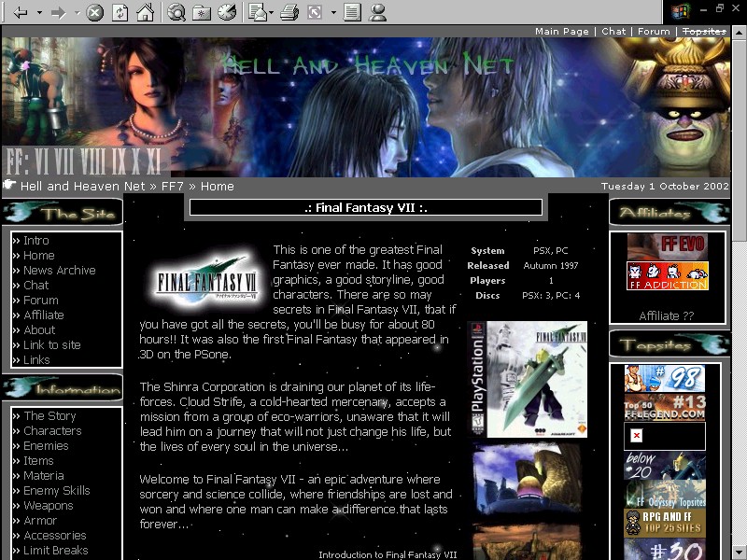
Task: Click the broken image placeholder in Topsites
Action: coord(665,436)
